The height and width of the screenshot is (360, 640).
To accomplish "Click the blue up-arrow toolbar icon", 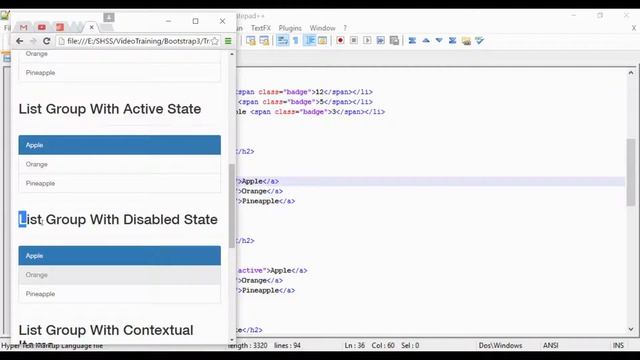I will coord(426,40).
